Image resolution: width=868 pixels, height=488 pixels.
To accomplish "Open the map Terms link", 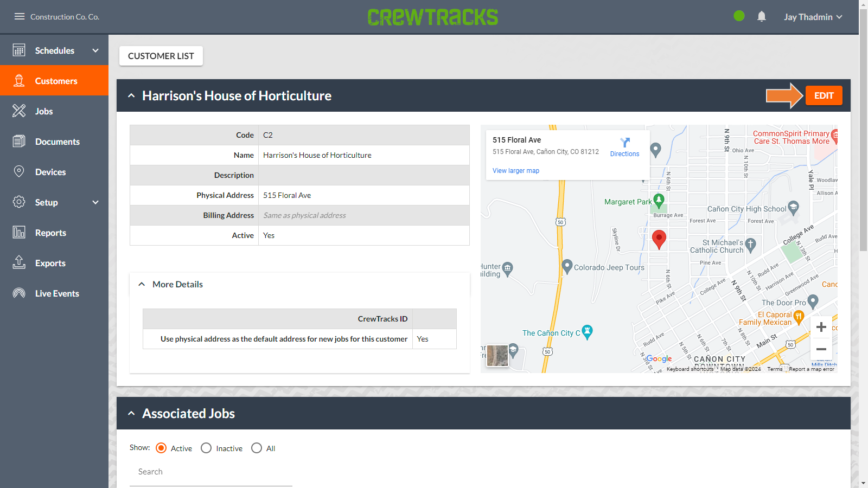I will (775, 369).
